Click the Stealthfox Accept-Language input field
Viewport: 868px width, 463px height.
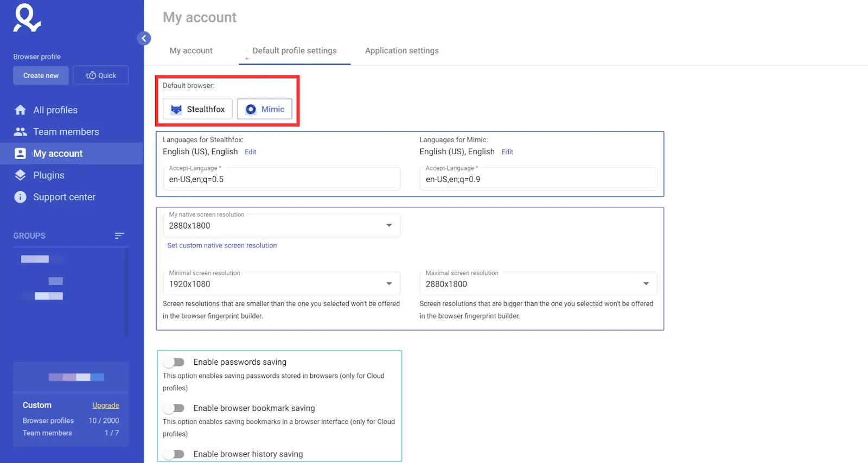tap(282, 179)
